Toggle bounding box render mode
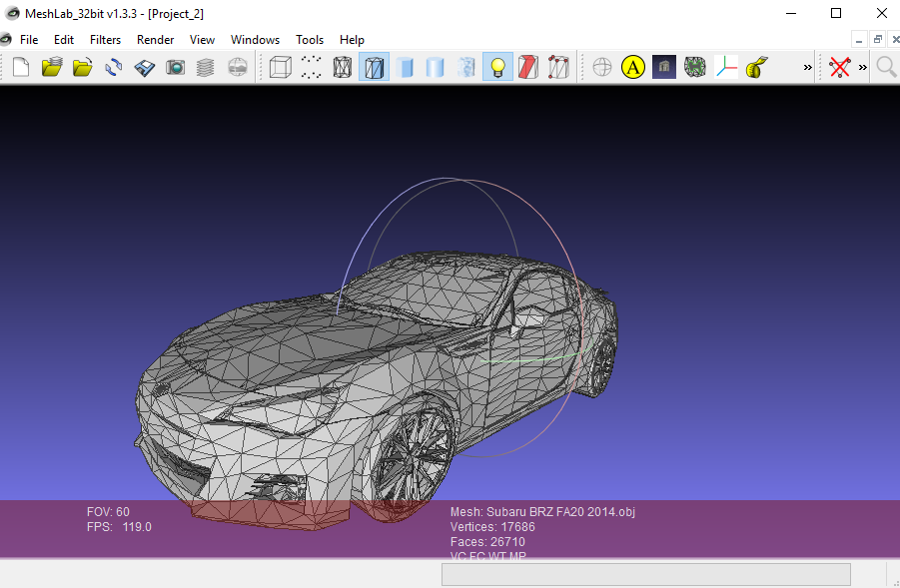 coord(281,67)
